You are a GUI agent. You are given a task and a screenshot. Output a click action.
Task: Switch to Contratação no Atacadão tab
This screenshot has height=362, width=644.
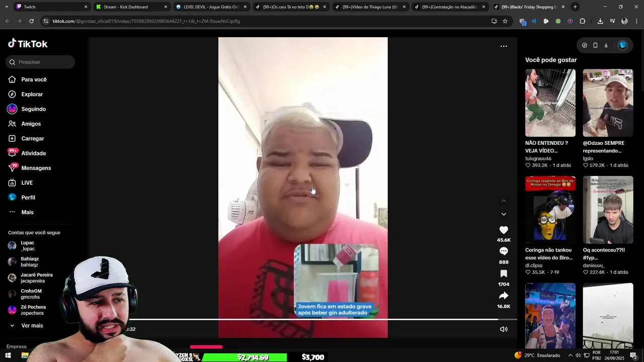pos(449,7)
